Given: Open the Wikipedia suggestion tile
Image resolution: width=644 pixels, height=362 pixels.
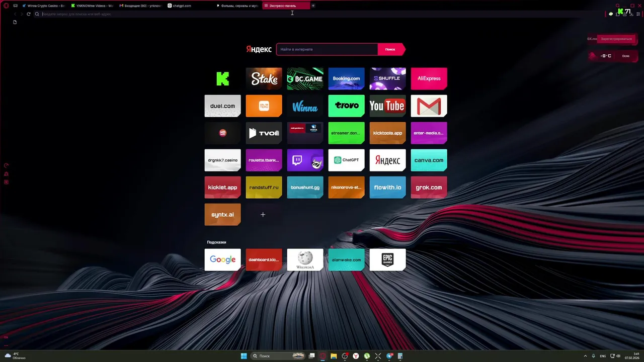Looking at the screenshot, I should pos(305,259).
